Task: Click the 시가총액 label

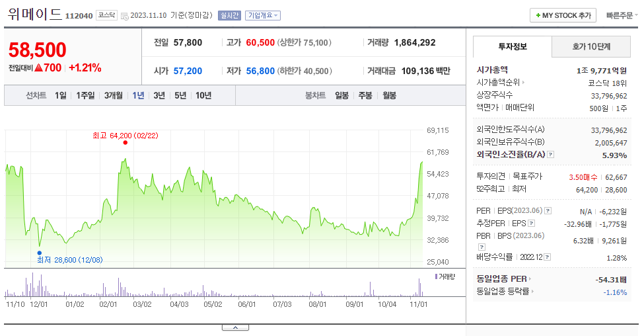Action: [x=492, y=70]
